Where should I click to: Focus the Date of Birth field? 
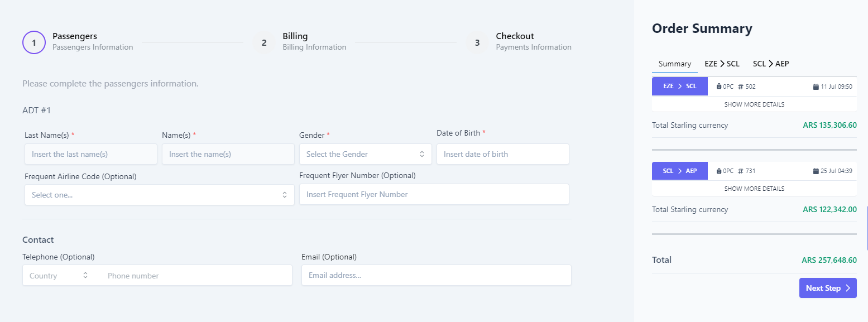502,154
